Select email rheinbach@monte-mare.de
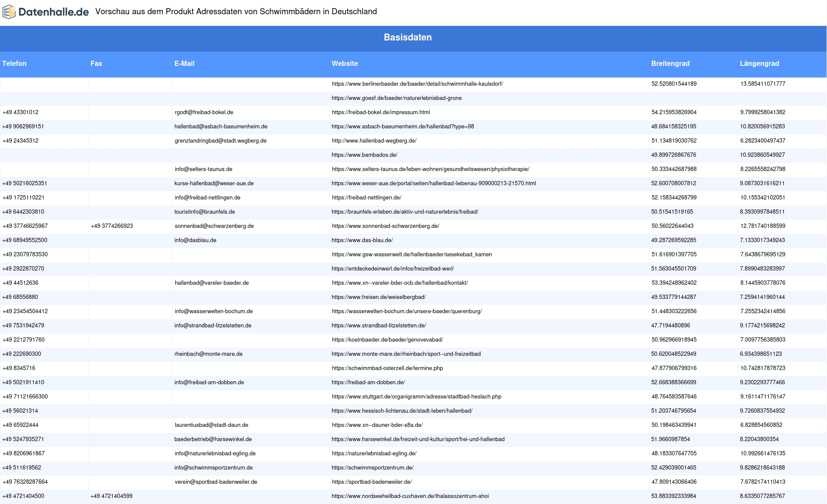The width and height of the screenshot is (827, 504). [x=208, y=354]
